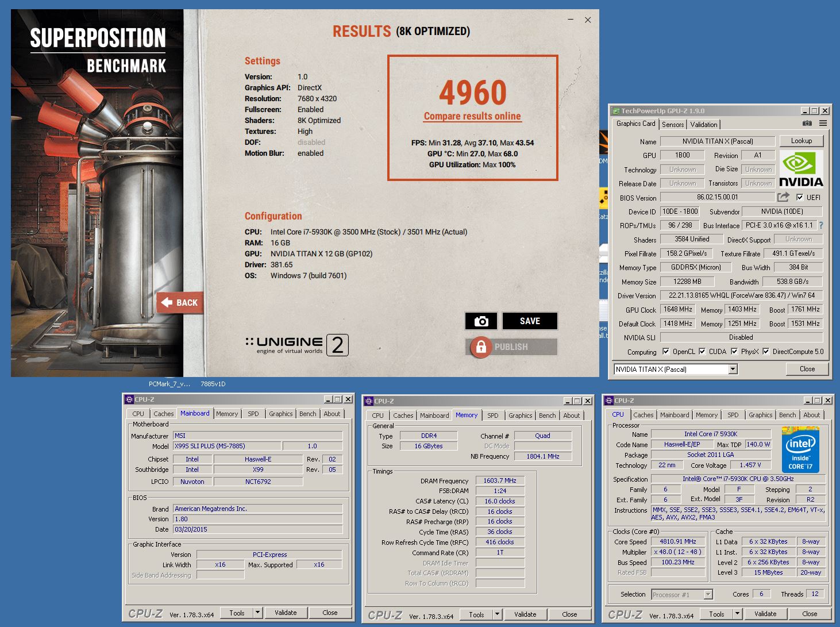This screenshot has height=627, width=840.
Task: Click the 7885v1D desktop item label
Action: [213, 384]
